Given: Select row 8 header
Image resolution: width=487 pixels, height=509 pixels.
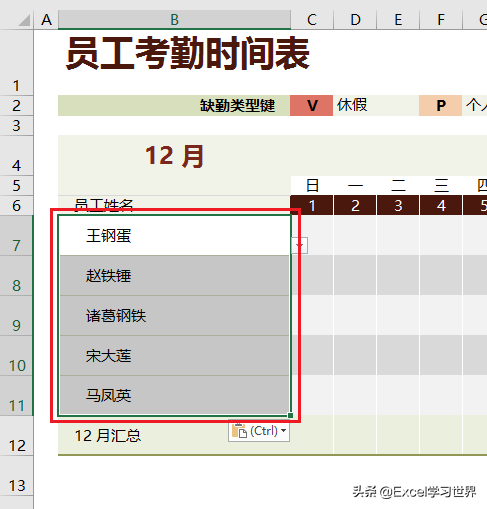Looking at the screenshot, I should tap(16, 276).
